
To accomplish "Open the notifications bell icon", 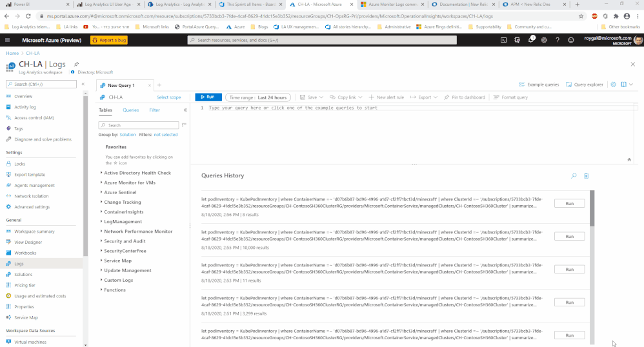I will 530,40.
